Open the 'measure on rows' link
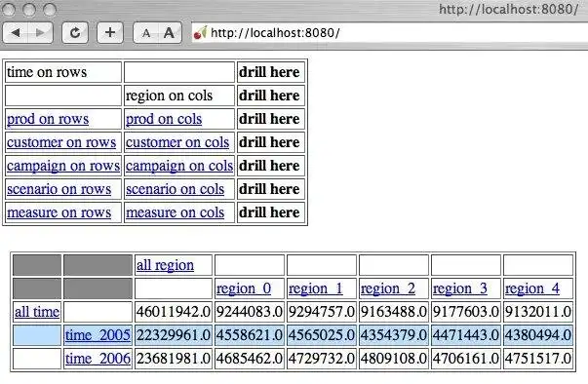The width and height of the screenshot is (588, 384). coord(59,212)
